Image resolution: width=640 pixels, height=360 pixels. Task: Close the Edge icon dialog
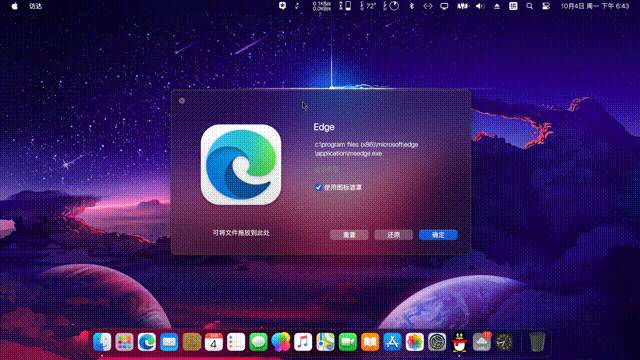coord(182,100)
